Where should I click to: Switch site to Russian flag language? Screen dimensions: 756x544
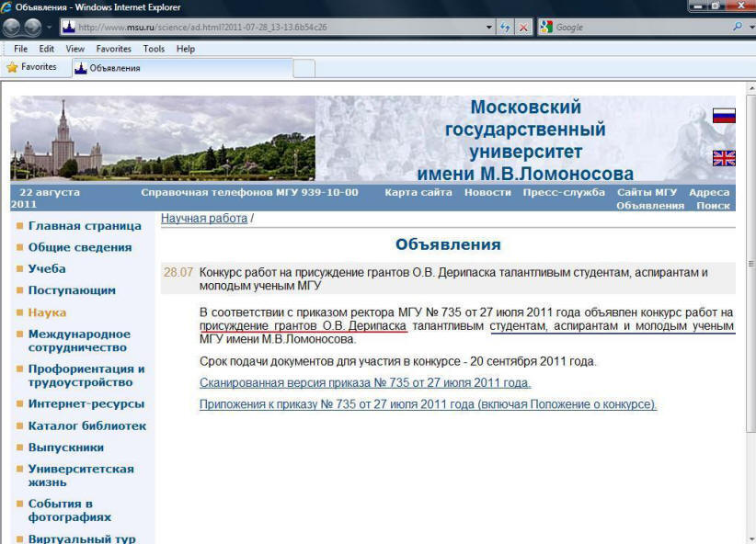pos(724,116)
